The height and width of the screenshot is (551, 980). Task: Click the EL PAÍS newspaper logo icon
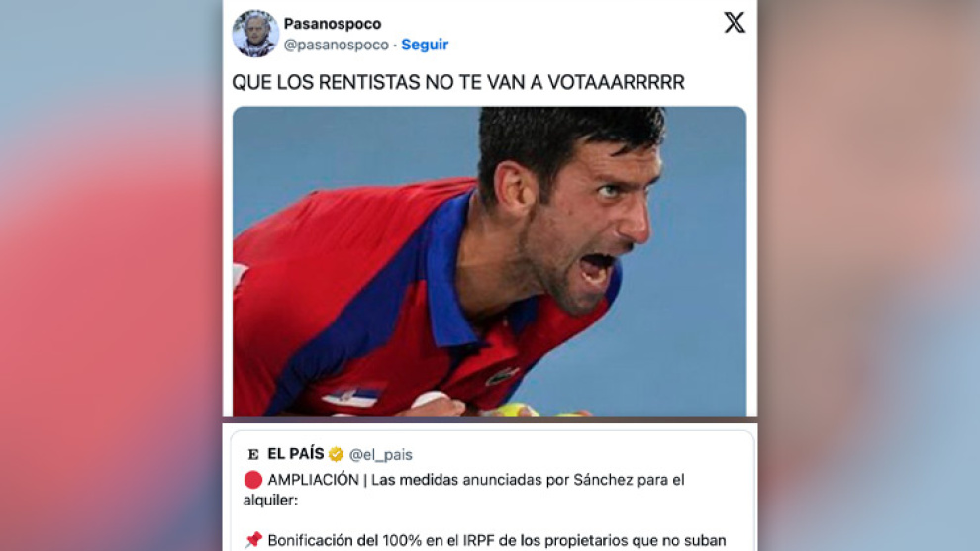(253, 454)
